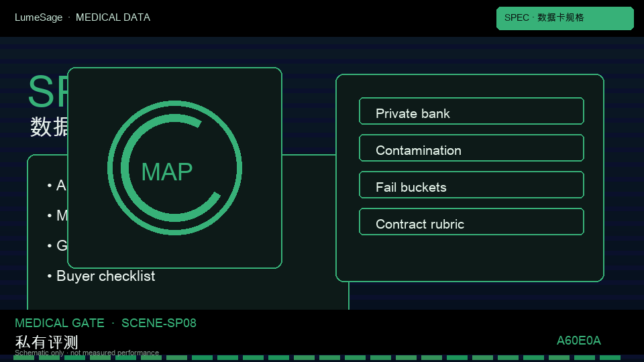Viewport: 644px width, 362px height.
Task: Click the SCENE-SP08 label
Action: pyautogui.click(x=159, y=323)
